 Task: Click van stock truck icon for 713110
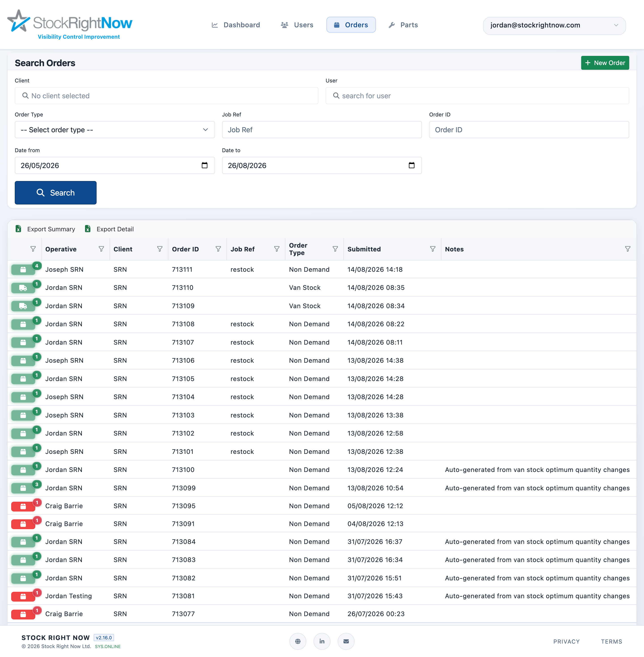click(x=23, y=288)
